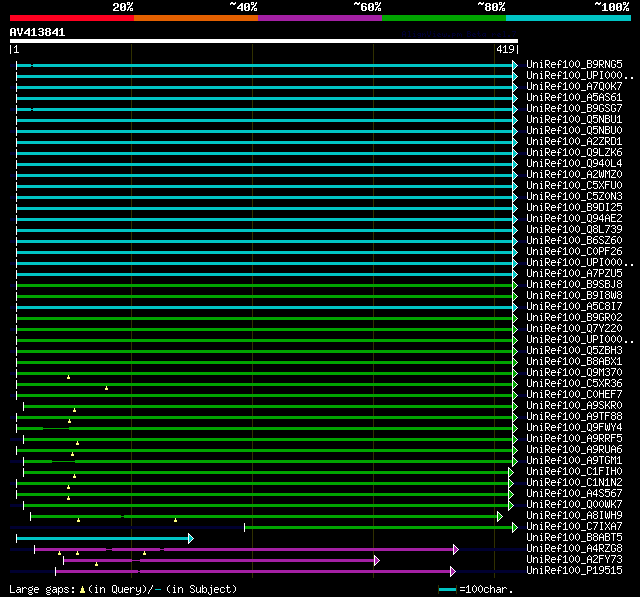
Task: Click the red 20% identity legend segment
Action: [x=71, y=17]
